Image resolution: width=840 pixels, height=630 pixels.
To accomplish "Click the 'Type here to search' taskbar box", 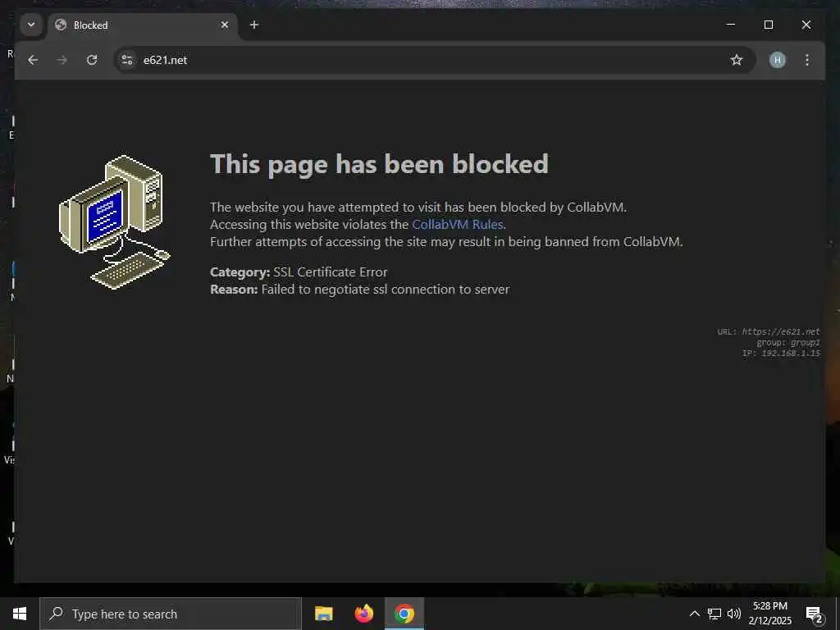I will (171, 614).
